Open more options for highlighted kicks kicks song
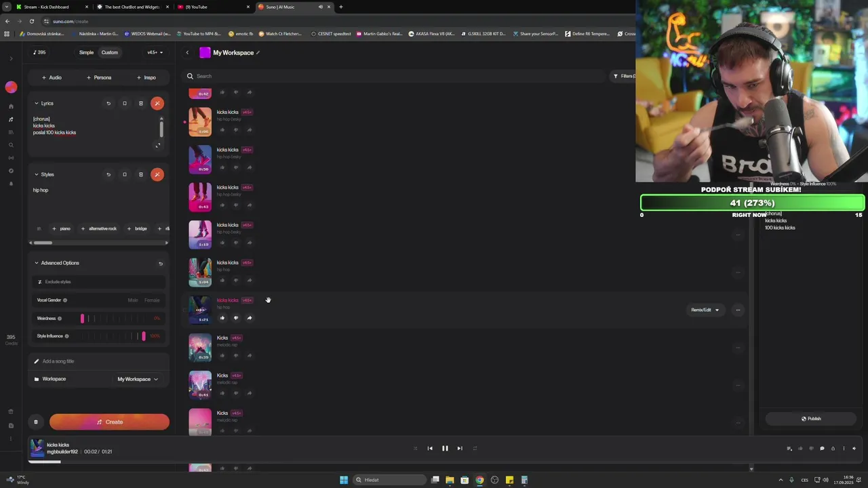 click(x=738, y=310)
